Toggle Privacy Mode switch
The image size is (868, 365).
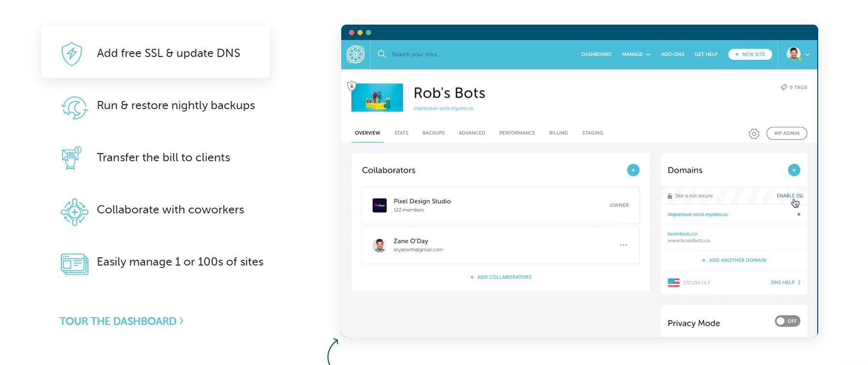pyautogui.click(x=787, y=321)
